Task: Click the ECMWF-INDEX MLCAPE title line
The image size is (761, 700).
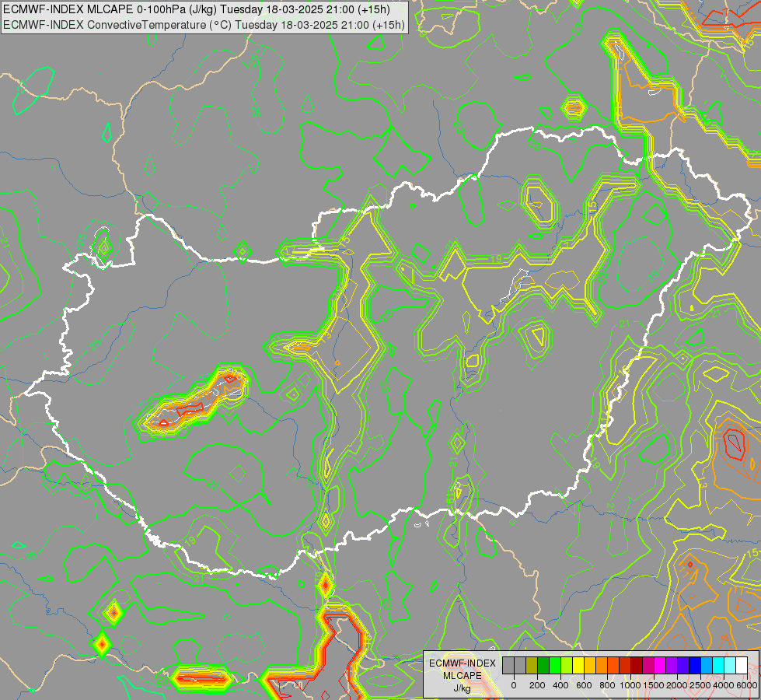Action: click(x=197, y=9)
